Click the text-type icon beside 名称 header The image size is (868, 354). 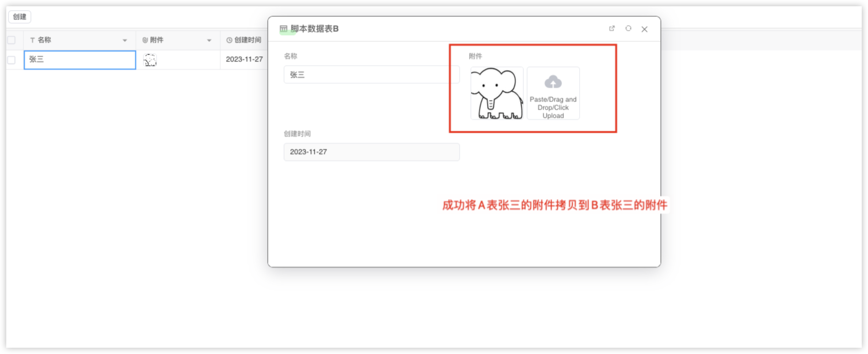click(32, 40)
